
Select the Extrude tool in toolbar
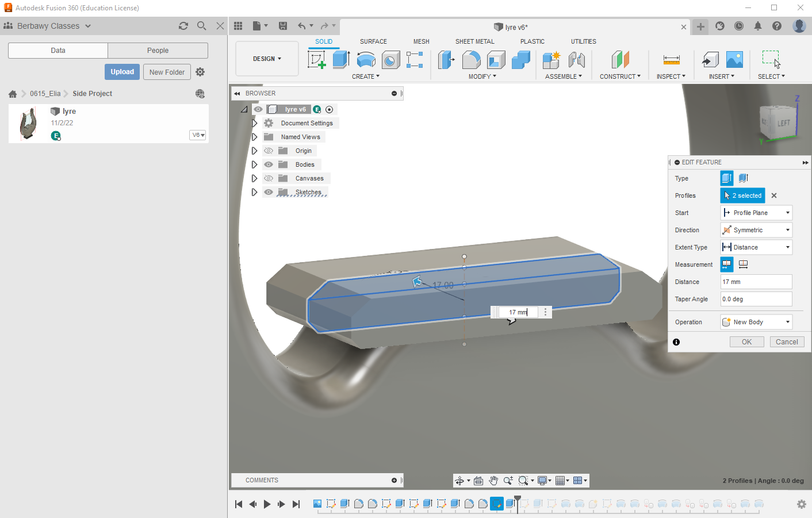(341, 59)
